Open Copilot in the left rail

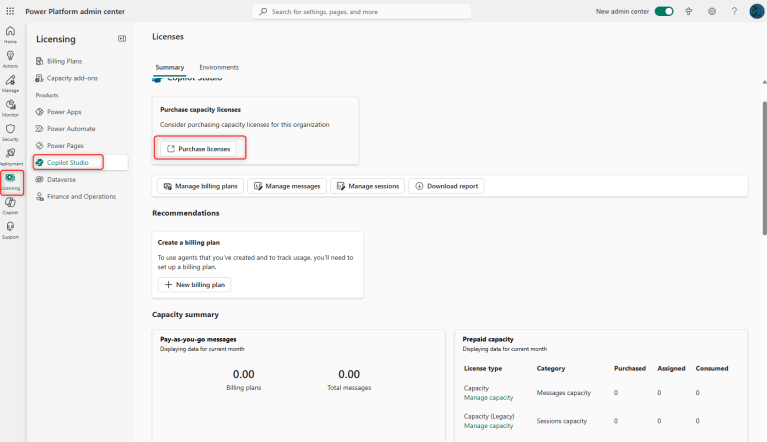[x=10, y=206]
